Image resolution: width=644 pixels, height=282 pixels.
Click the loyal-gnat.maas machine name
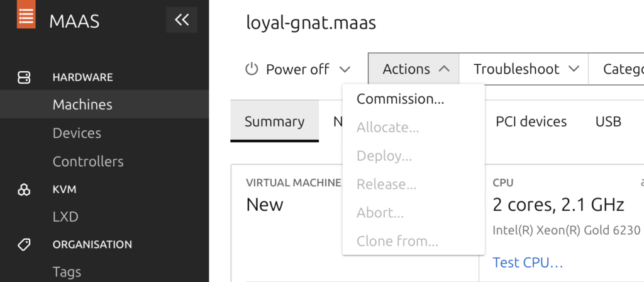311,23
